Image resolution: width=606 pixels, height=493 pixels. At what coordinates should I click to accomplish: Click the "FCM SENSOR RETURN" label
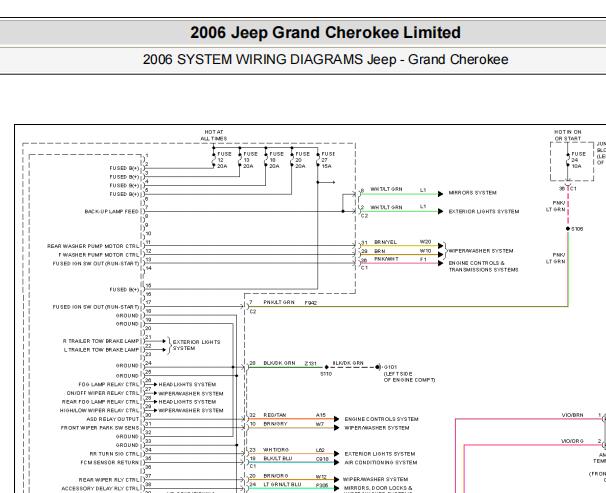(109, 462)
